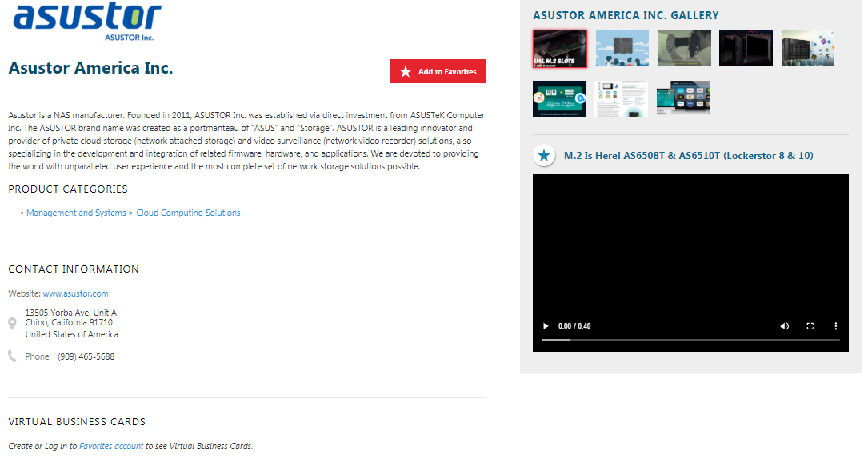Click the Add to Favorites button
This screenshot has width=868, height=462.
(438, 71)
